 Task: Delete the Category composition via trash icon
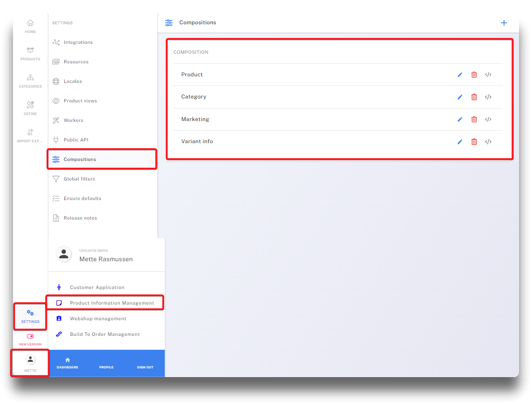click(474, 97)
